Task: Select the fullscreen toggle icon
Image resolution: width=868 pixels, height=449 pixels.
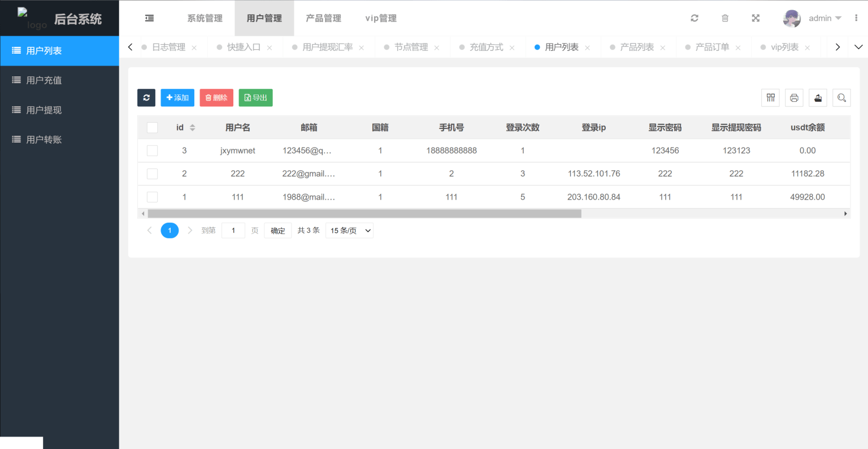Action: (x=756, y=18)
